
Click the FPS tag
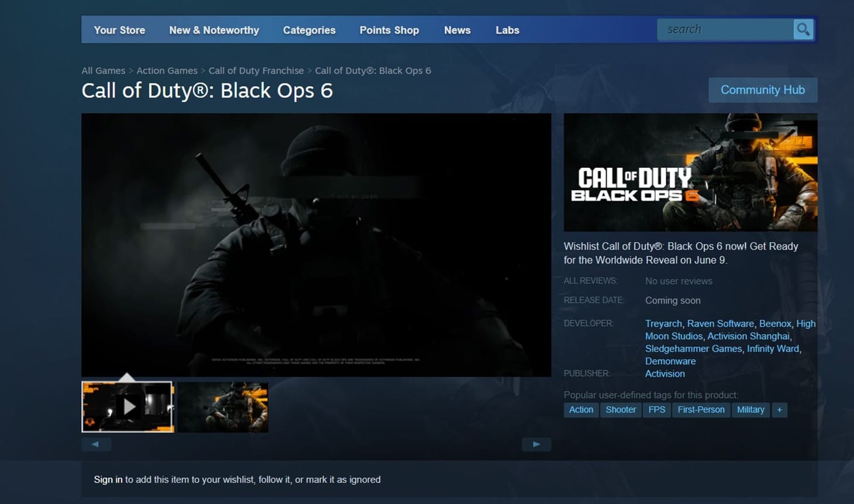(x=656, y=409)
